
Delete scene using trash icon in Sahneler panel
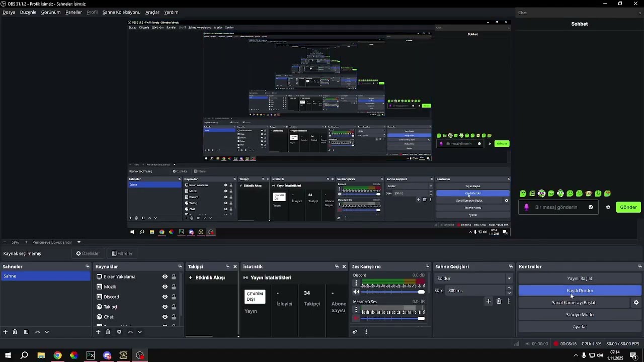point(15,332)
